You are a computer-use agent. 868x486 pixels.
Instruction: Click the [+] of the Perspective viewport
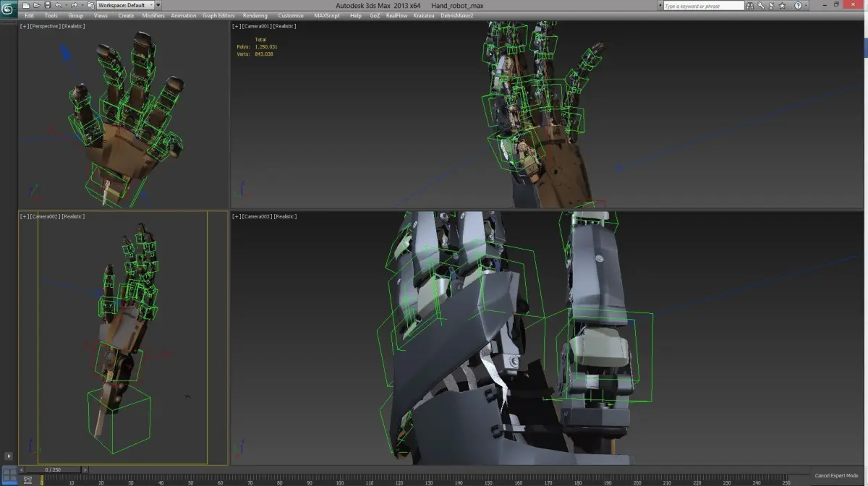pos(24,26)
